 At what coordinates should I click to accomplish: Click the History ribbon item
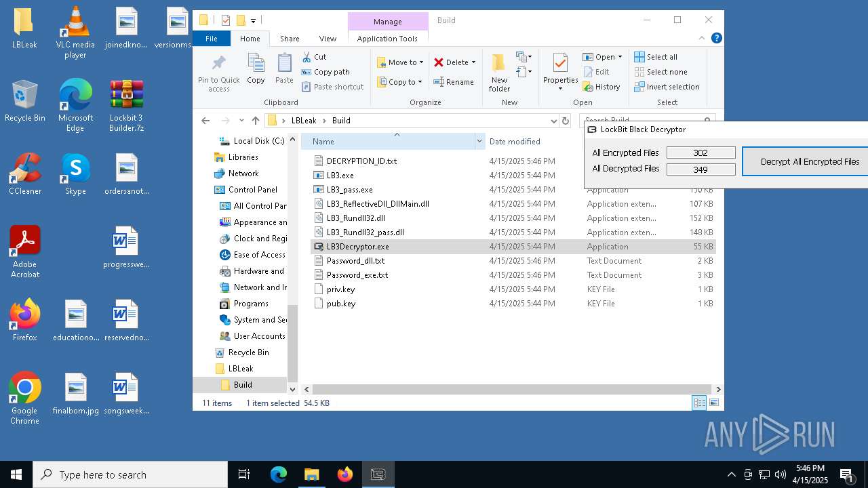pyautogui.click(x=601, y=87)
